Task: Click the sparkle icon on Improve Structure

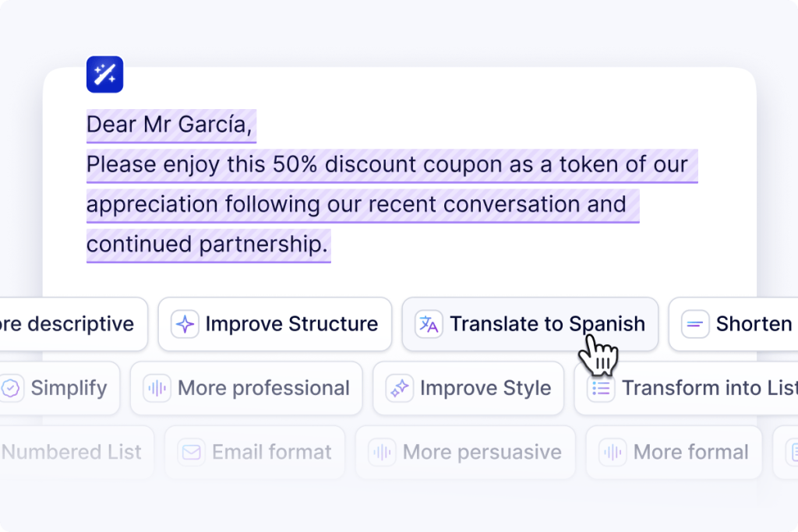Action: coord(185,324)
